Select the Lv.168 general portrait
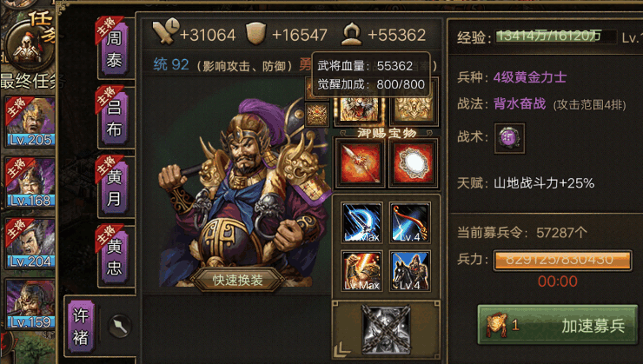 (x=30, y=182)
